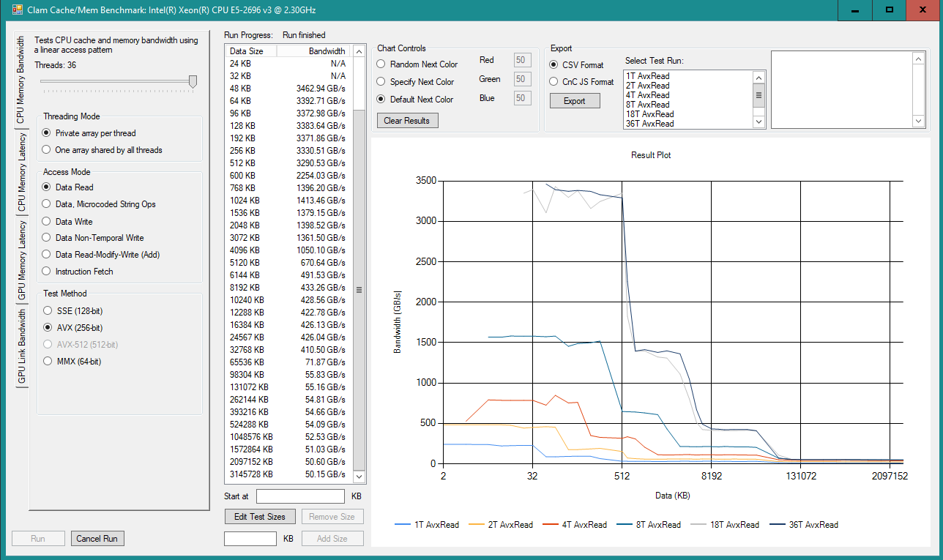The width and height of the screenshot is (943, 560).
Task: Click the app icon in title bar
Action: click(18, 10)
